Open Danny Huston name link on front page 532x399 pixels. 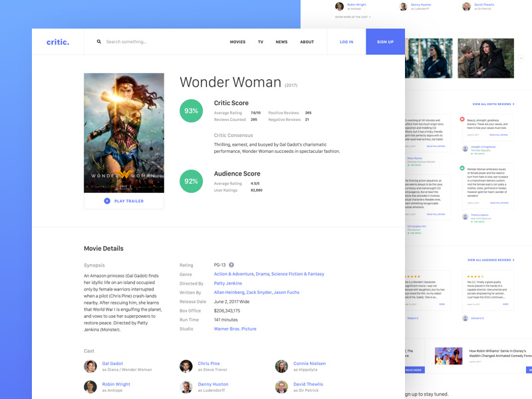click(x=213, y=384)
